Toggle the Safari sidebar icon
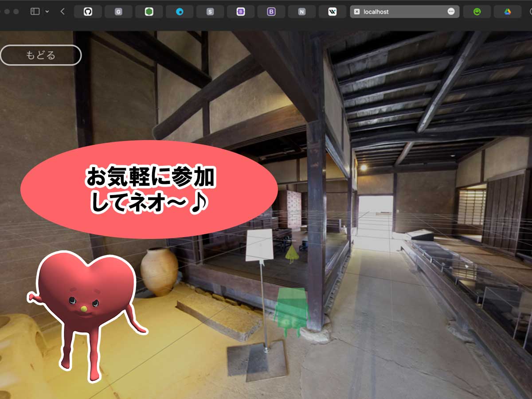This screenshot has width=532, height=399. pos(35,12)
